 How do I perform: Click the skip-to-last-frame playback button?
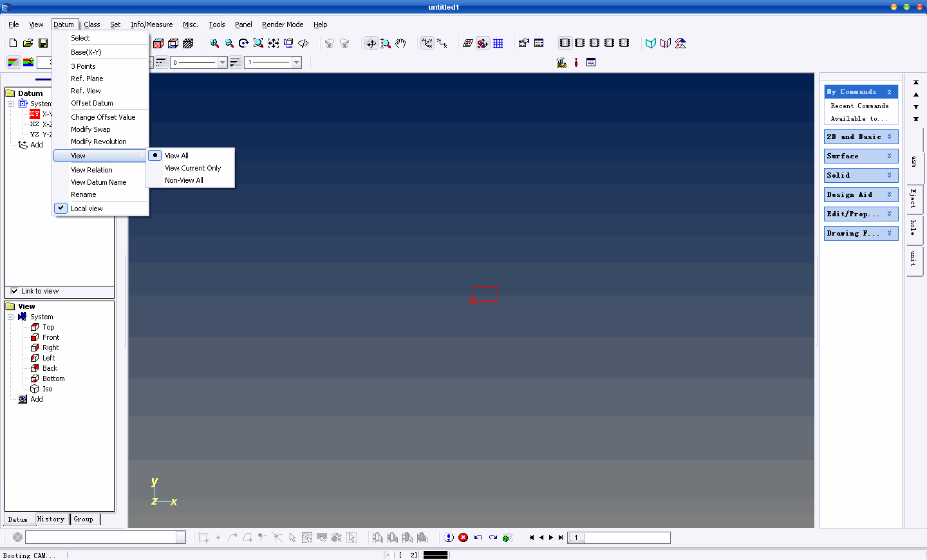tap(561, 537)
